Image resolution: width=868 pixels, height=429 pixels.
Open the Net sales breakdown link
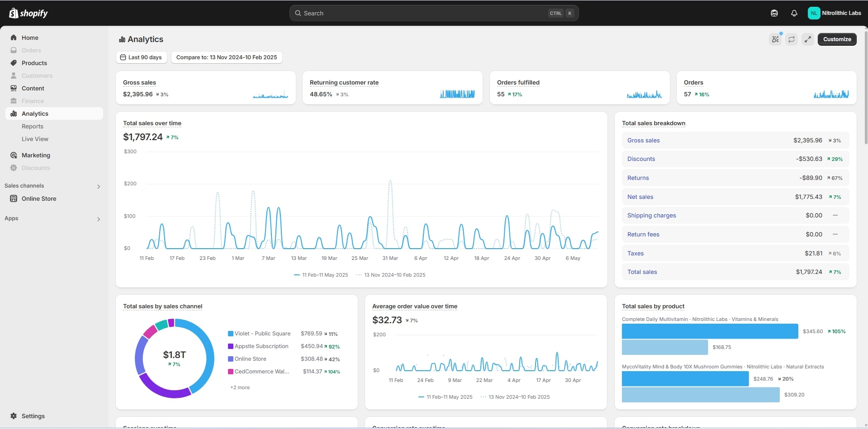[640, 197]
